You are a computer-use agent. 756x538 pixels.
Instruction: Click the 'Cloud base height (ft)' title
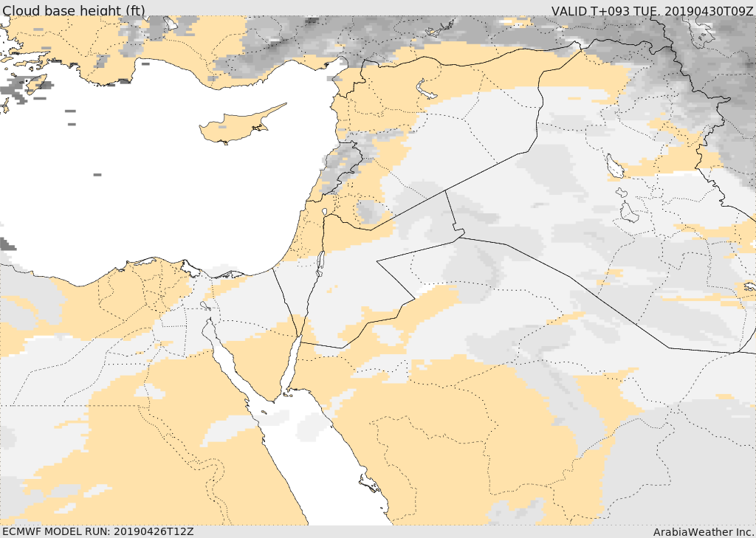[73, 10]
